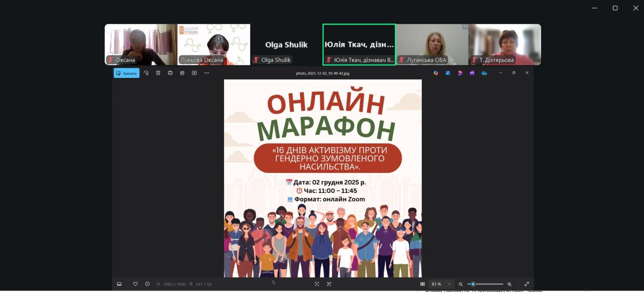This screenshot has height=292, width=644.
Task: Enter full screen with the expand arrows
Action: pyautogui.click(x=527, y=284)
